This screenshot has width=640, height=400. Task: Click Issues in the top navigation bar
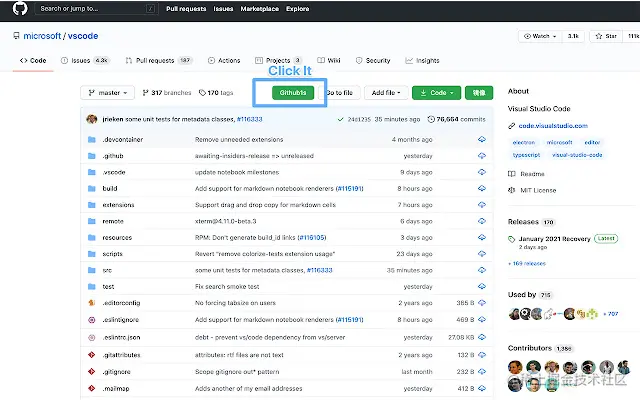(x=223, y=9)
